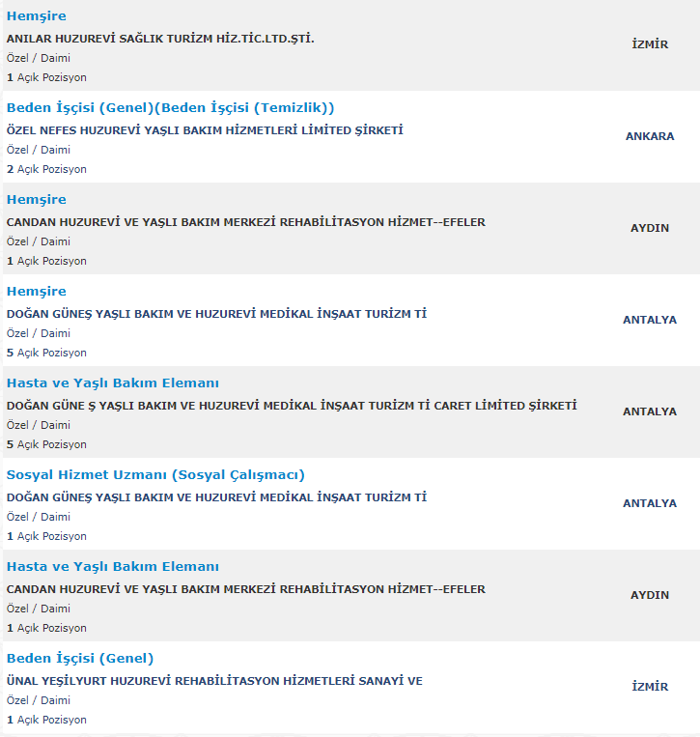Click "Özel / Daimi" under ÖZEL NEFES HUZUREVİ
700x737 pixels.
39,150
